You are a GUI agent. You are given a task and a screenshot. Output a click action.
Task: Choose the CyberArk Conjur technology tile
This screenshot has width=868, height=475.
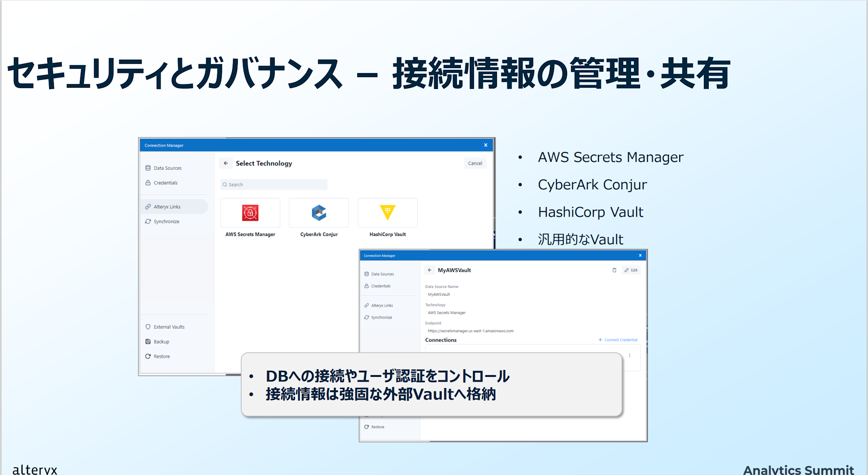pos(319,213)
